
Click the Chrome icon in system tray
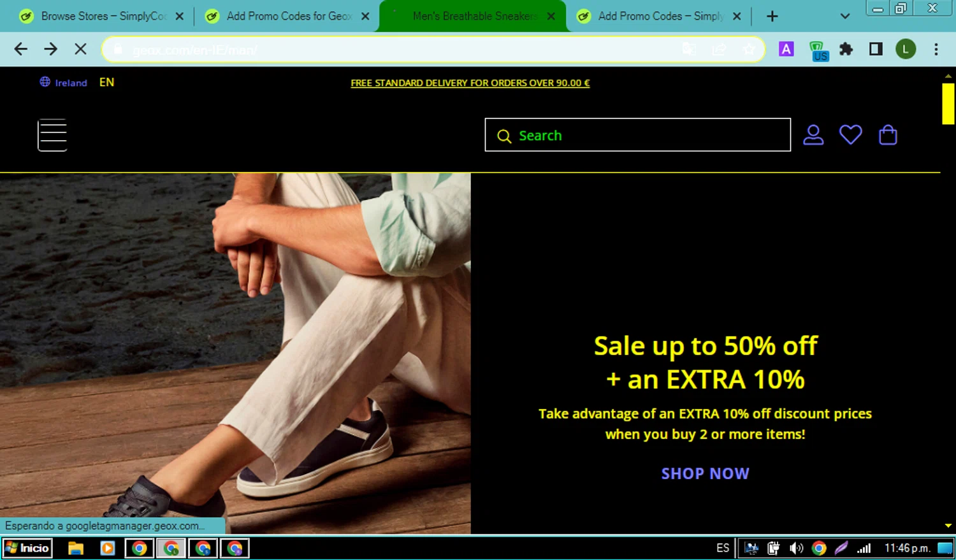click(x=819, y=548)
